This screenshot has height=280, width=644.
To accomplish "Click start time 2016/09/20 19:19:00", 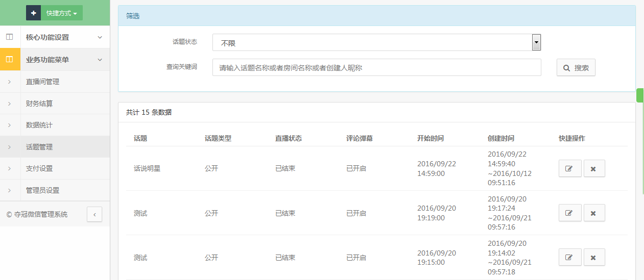I will coord(437,213).
